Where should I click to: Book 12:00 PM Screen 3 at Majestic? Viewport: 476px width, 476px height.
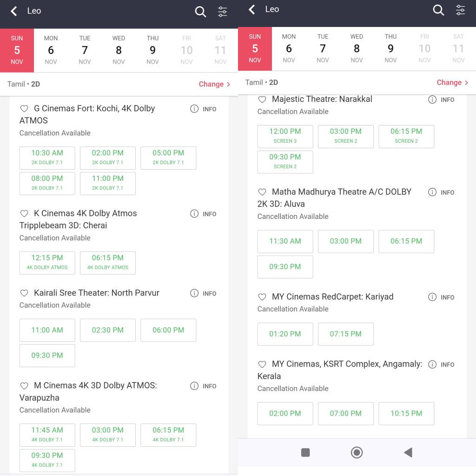tap(285, 136)
